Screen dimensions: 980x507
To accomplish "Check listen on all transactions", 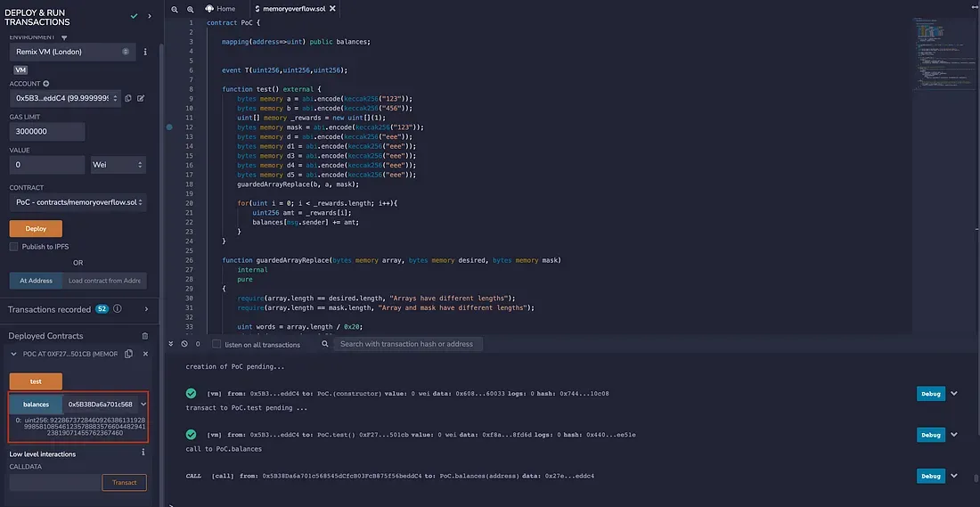I will [216, 344].
